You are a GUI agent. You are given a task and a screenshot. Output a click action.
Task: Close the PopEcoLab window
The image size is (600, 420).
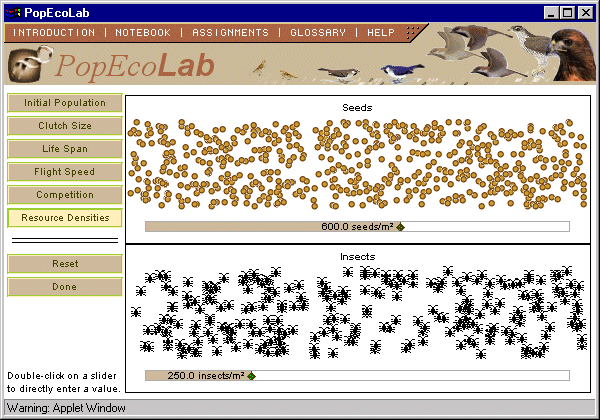(x=586, y=13)
